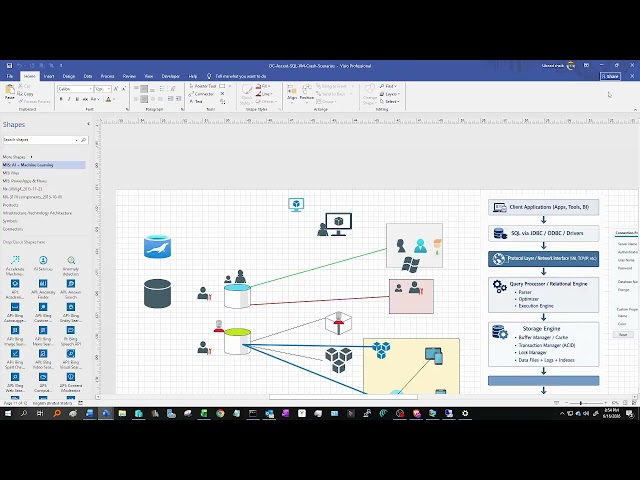The width and height of the screenshot is (640, 480).
Task: Toggle Italic text formatting
Action: click(69, 99)
